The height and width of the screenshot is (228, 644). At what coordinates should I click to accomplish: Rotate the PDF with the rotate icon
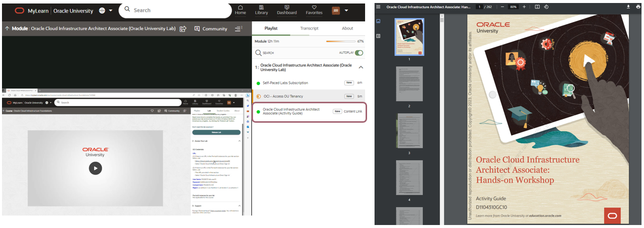click(546, 6)
